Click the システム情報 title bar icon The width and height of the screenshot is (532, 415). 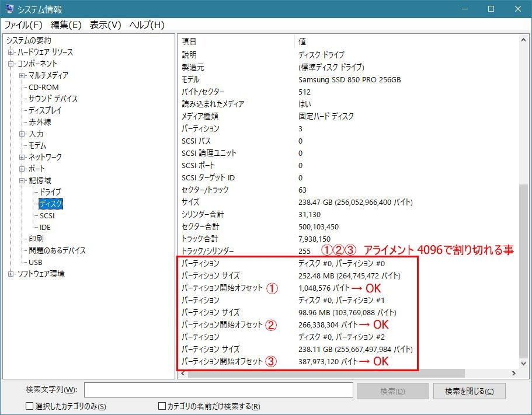(9, 9)
